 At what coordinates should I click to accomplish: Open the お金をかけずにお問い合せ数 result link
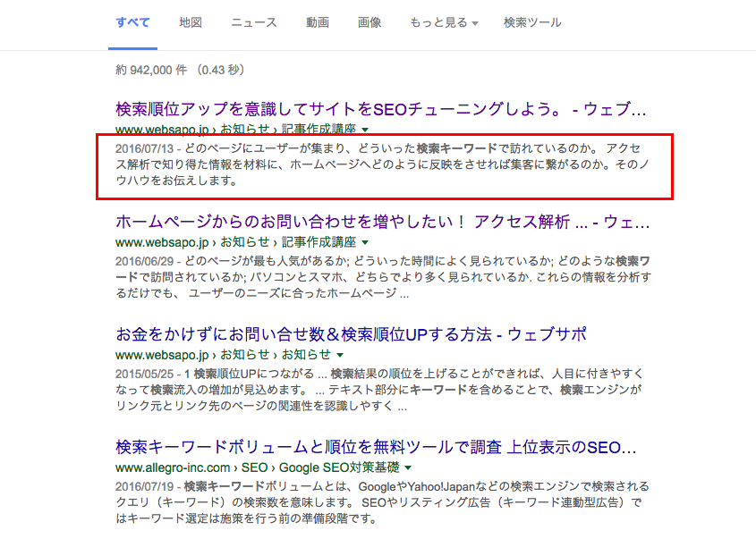pos(351,334)
